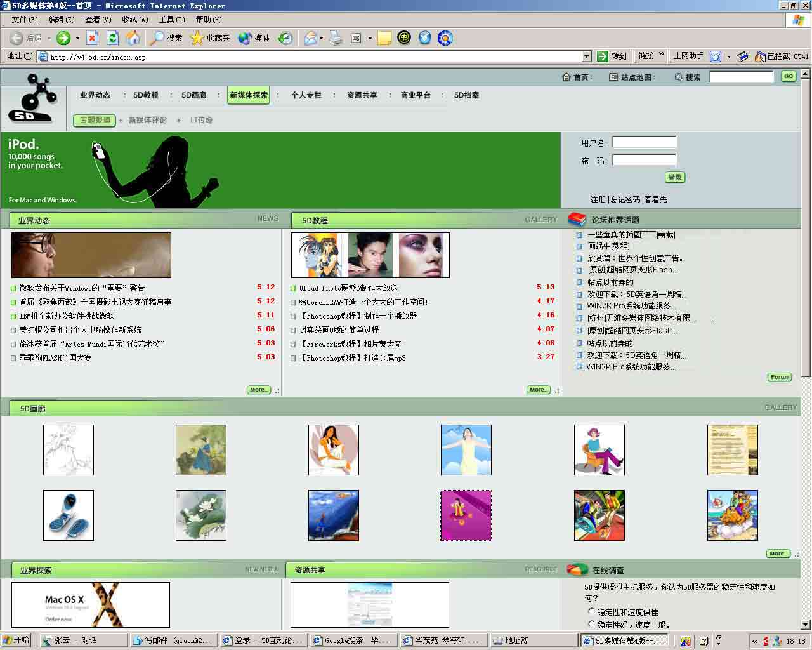
Task: Open the Back button history dropdown
Action: coord(49,38)
